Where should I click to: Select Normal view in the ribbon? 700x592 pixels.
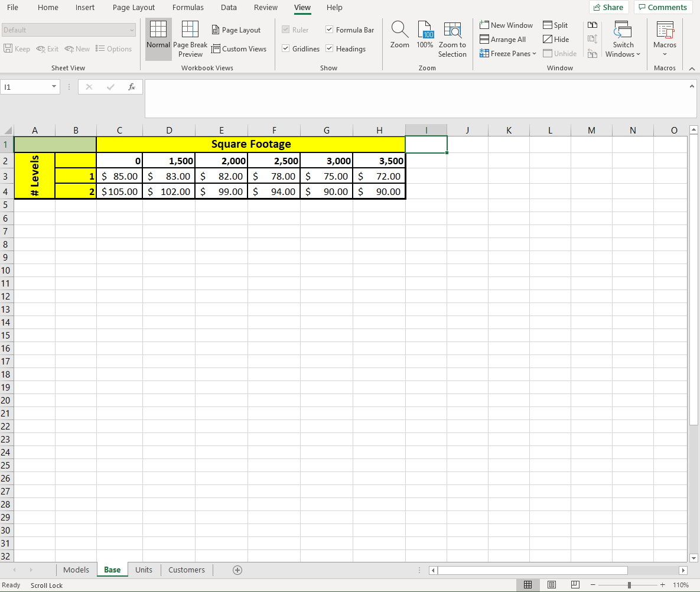(158, 38)
